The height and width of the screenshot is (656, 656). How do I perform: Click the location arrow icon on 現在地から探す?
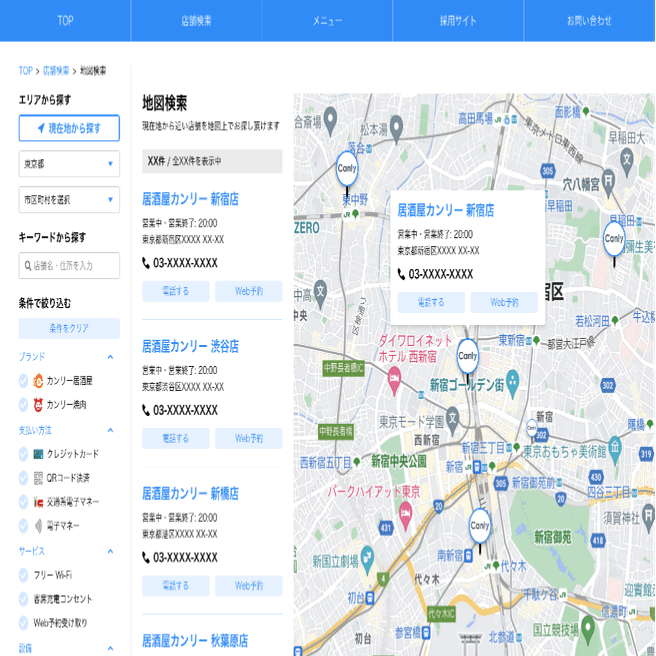coord(41,128)
